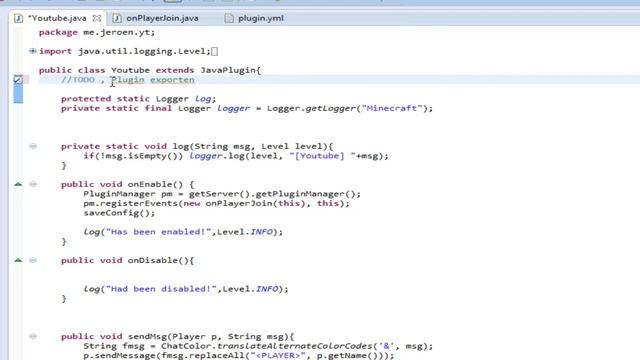The width and height of the screenshot is (640, 360).
Task: Click the "Had been disabled!" string
Action: click(x=161, y=289)
